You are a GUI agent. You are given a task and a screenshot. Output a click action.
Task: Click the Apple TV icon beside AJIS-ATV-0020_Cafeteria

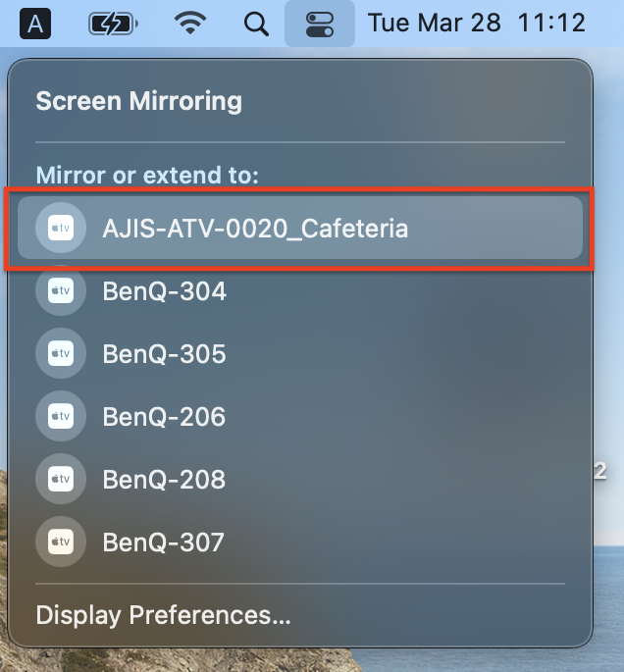60,229
